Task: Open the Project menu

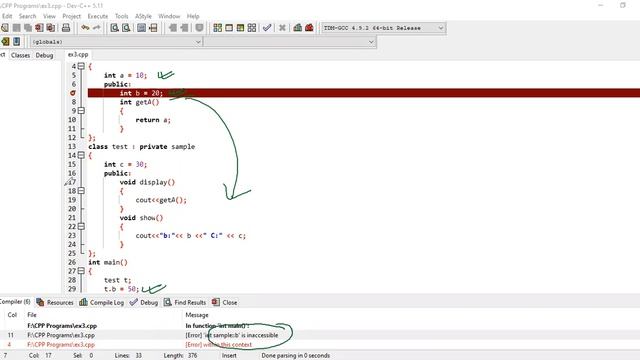Action: tap(71, 16)
